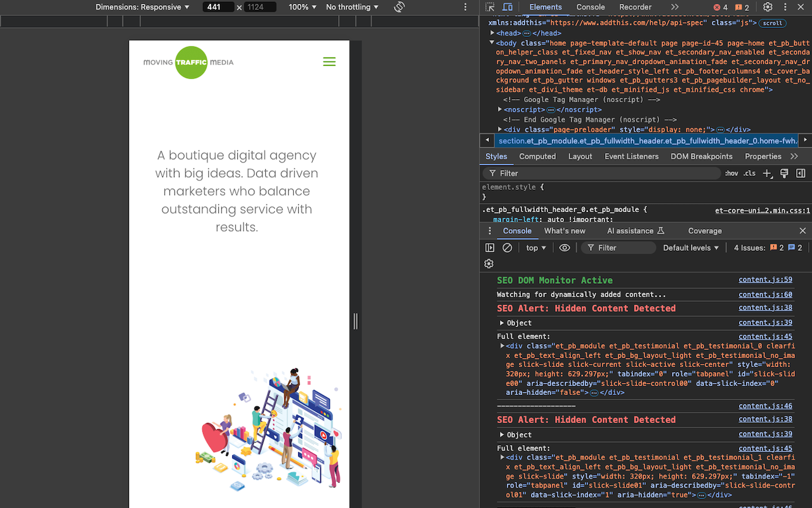Click the viewport width input showing 441
812x508 pixels.
tap(218, 7)
